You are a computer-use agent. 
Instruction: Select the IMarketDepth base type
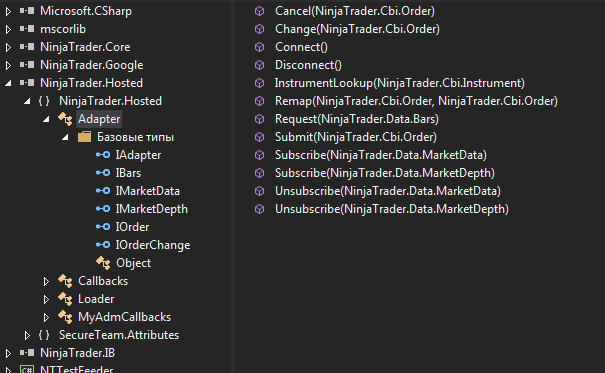pos(152,209)
